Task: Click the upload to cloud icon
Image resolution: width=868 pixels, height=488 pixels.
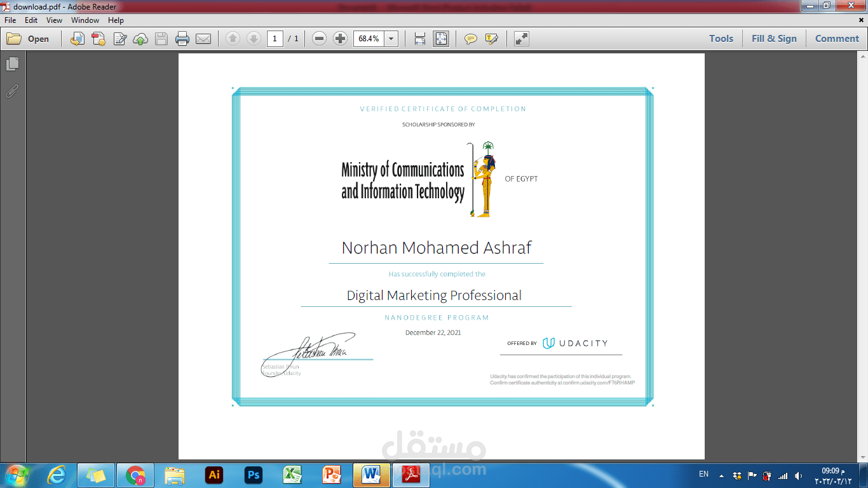Action: tap(140, 39)
